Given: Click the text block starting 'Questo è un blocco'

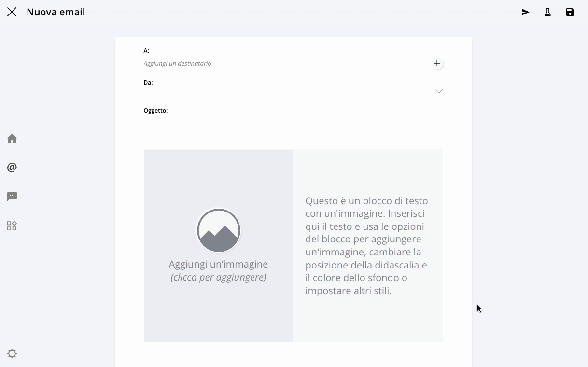Looking at the screenshot, I should point(367,245).
